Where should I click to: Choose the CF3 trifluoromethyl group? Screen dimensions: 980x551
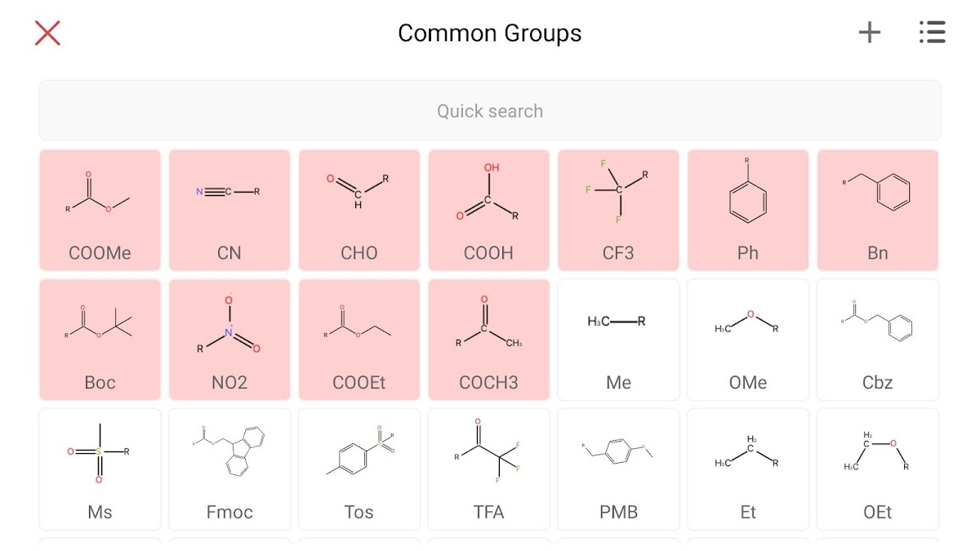coord(618,210)
